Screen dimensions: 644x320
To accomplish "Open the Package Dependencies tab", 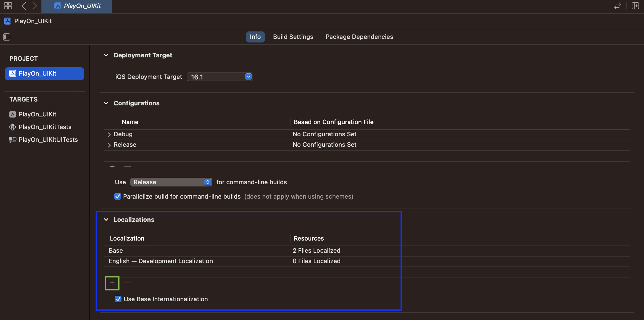I will (x=359, y=37).
